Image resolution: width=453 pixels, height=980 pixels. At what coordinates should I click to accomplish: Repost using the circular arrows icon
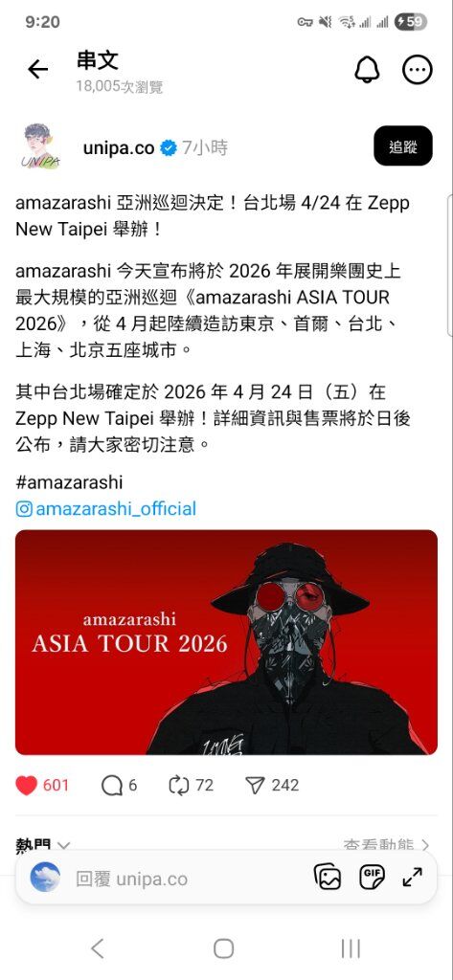tap(179, 785)
